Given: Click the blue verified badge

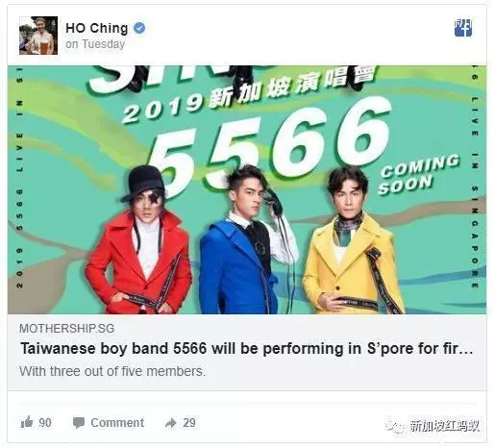Looking at the screenshot, I should coord(139,28).
